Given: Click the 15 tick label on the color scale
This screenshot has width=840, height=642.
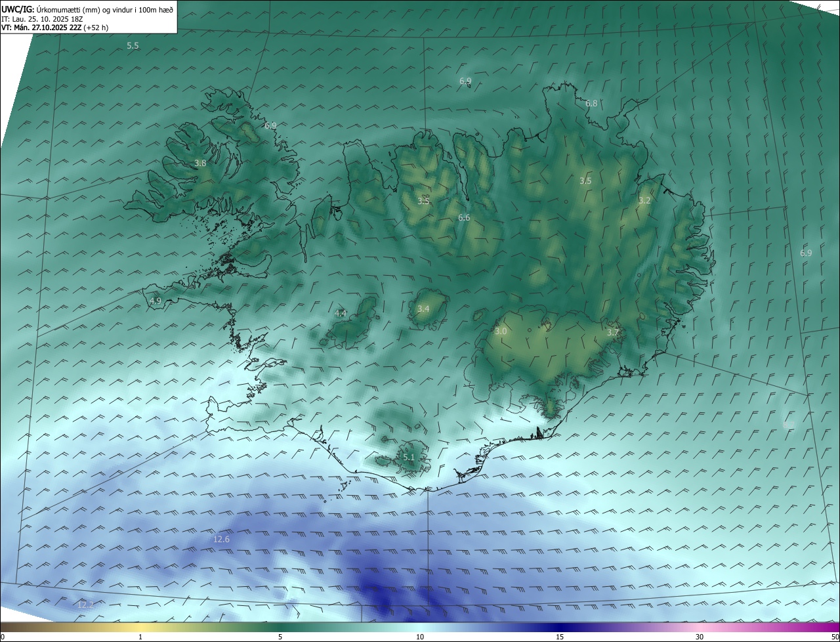Looking at the screenshot, I should coord(560,637).
